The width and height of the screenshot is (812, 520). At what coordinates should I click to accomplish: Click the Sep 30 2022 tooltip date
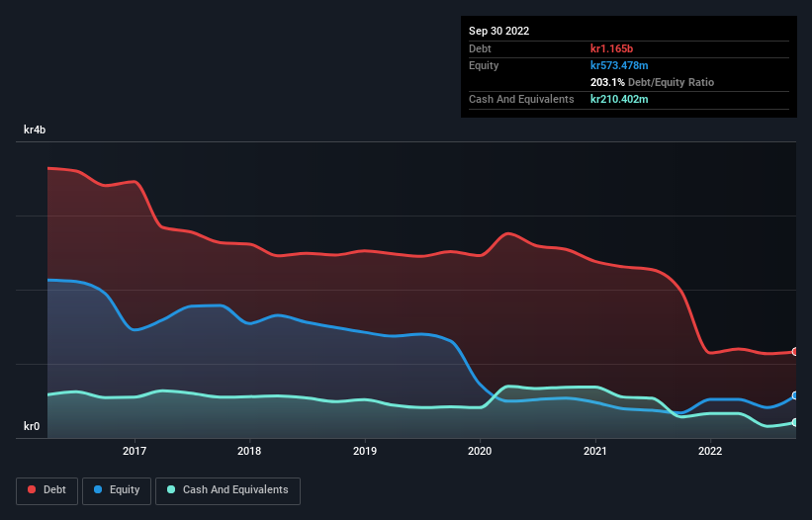pyautogui.click(x=498, y=31)
